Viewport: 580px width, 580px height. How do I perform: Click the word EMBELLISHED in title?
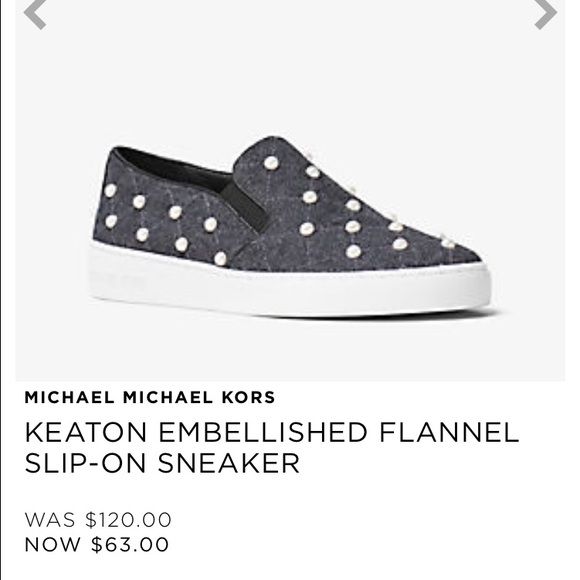(x=263, y=432)
